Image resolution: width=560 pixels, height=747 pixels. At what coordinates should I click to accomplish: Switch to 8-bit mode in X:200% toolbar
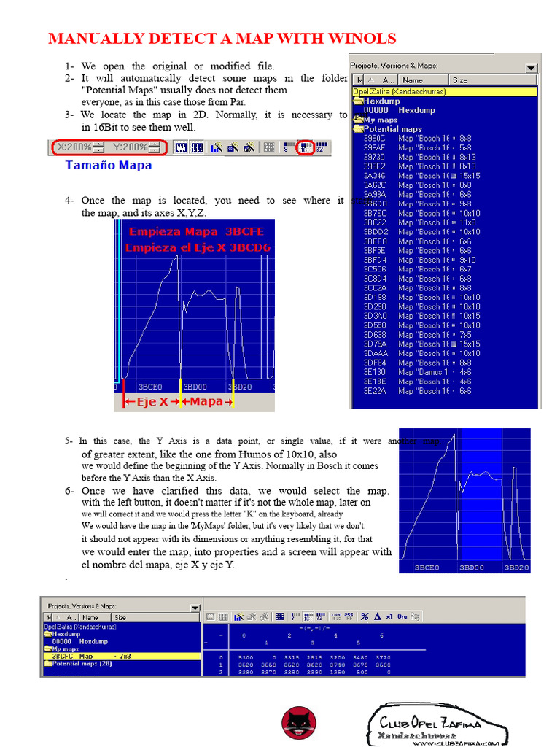point(287,147)
